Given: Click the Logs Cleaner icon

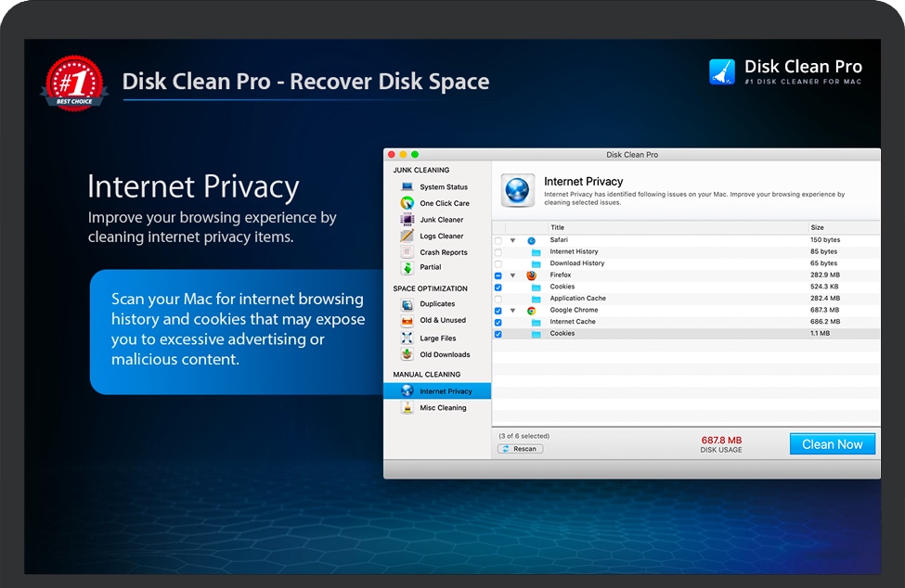Looking at the screenshot, I should point(407,236).
